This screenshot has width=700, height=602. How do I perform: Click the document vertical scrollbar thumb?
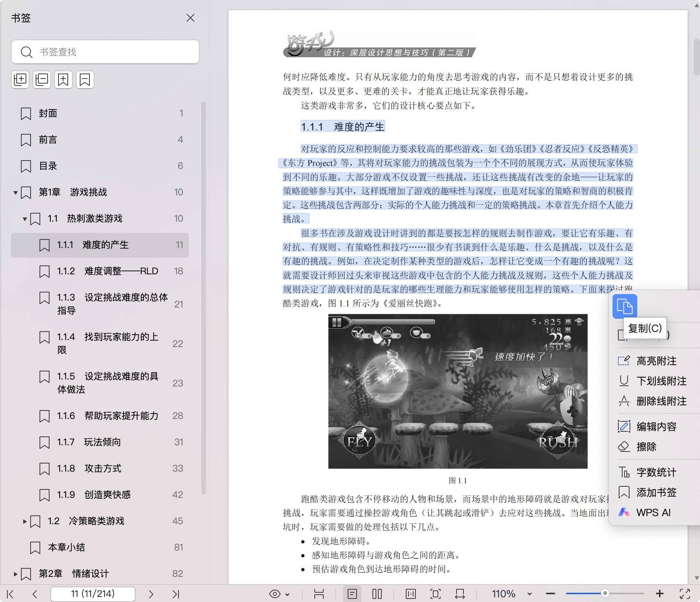tap(697, 57)
